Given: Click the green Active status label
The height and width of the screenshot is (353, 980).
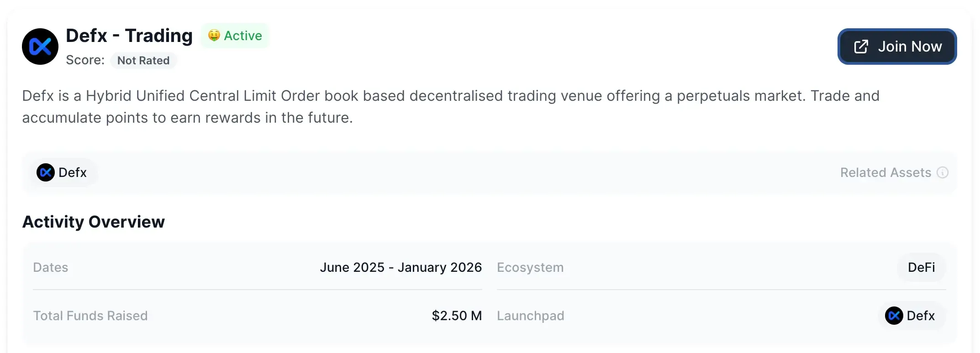Looking at the screenshot, I should click(x=243, y=36).
